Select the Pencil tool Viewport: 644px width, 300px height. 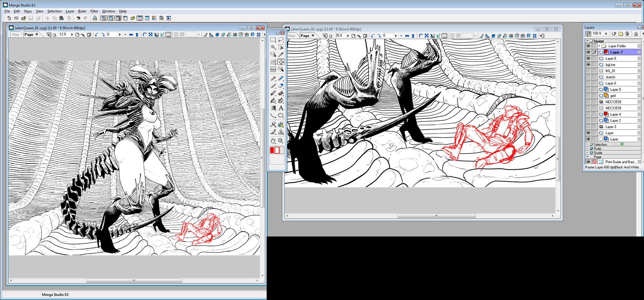273,86
